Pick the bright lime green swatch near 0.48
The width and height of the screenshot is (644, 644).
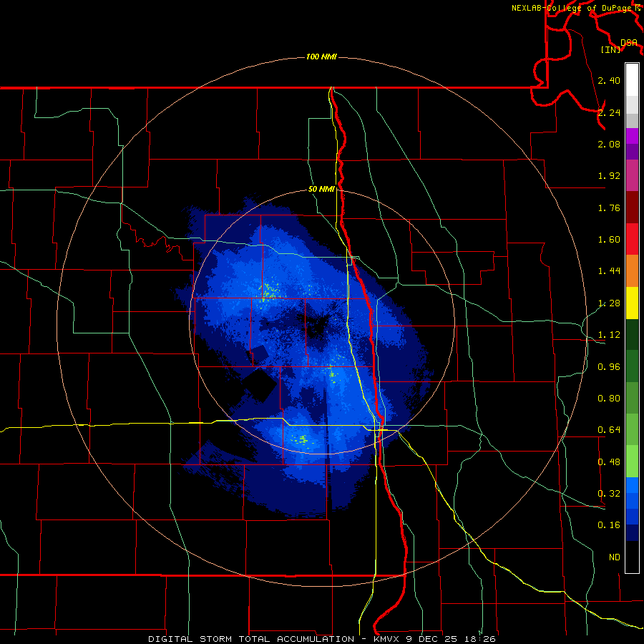(632, 462)
